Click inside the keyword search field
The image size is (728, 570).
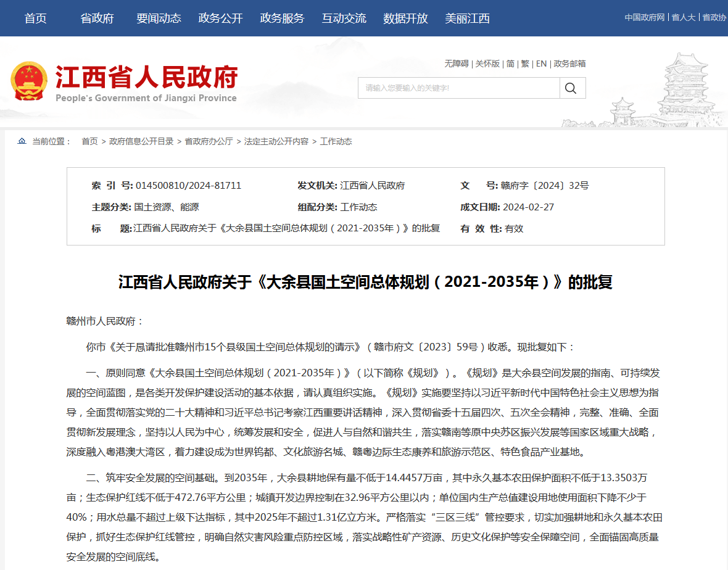[x=458, y=88]
